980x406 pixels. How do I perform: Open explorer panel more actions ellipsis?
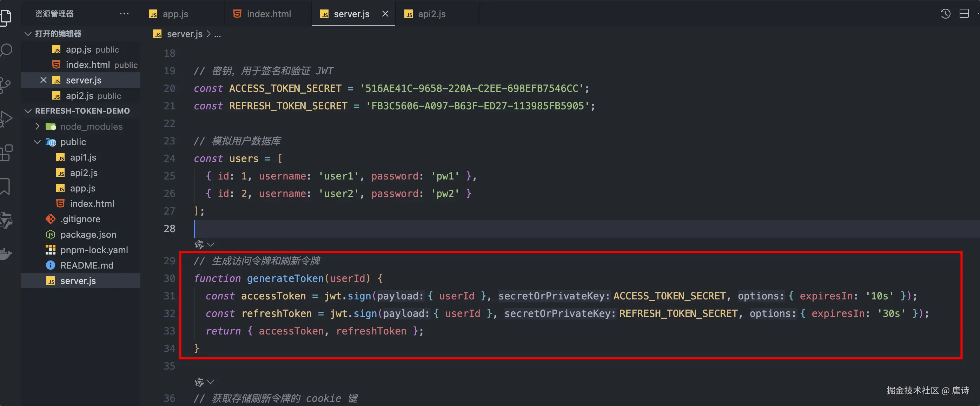(x=124, y=14)
